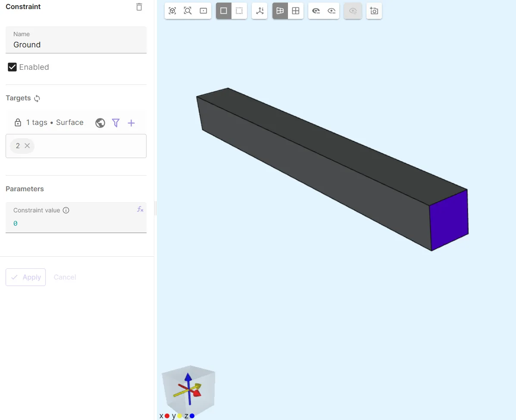Click the second eye visibility icon
The height and width of the screenshot is (420, 516).
tap(331, 11)
